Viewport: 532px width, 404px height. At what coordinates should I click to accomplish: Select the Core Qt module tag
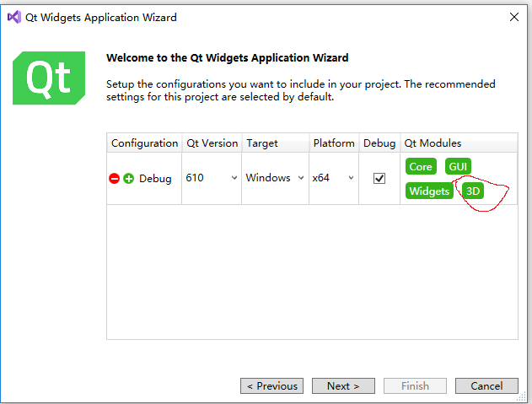pos(421,166)
